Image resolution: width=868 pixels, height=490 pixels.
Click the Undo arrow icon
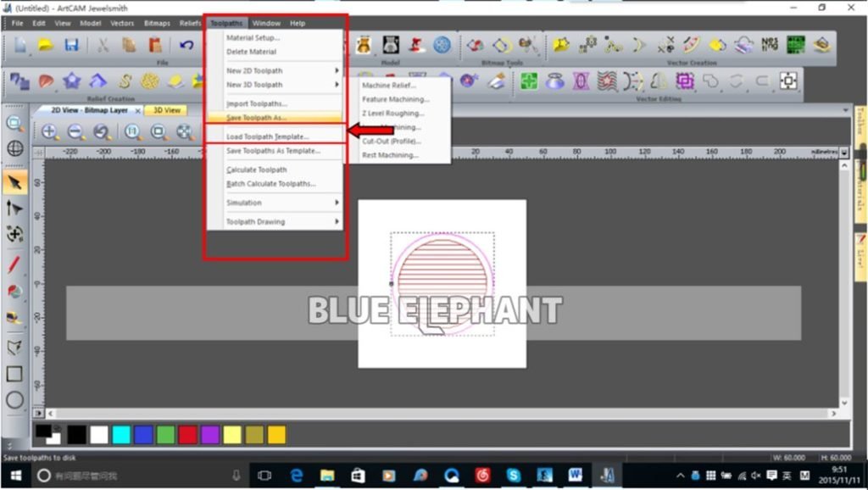186,46
